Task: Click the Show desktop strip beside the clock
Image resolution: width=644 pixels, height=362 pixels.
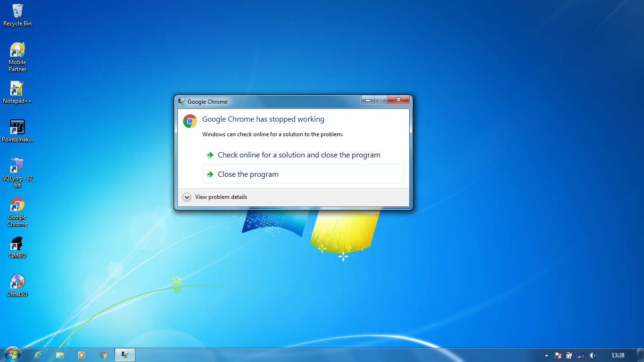Action: click(x=640, y=355)
